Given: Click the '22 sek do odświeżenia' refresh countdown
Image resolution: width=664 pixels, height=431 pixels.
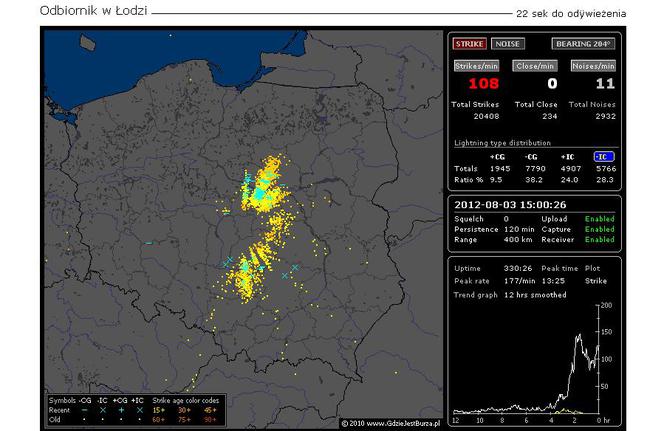Looking at the screenshot, I should tap(571, 14).
